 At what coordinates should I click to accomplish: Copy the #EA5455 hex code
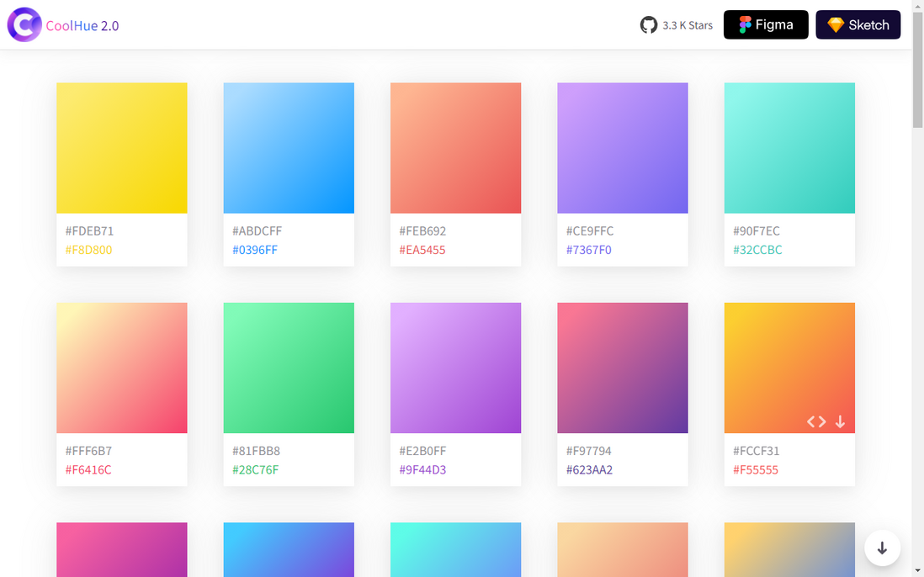[422, 250]
